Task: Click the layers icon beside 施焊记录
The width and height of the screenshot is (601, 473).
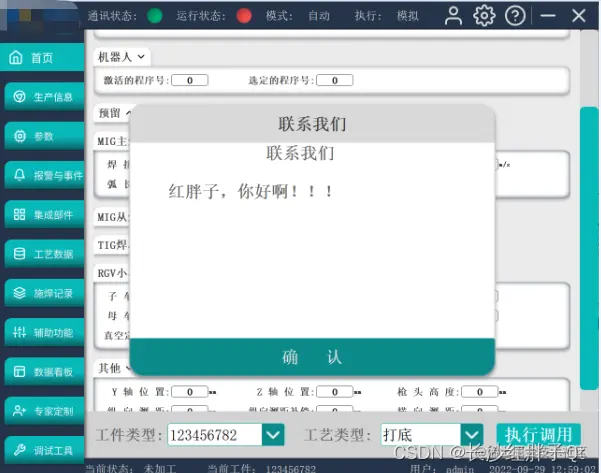Action: click(19, 293)
